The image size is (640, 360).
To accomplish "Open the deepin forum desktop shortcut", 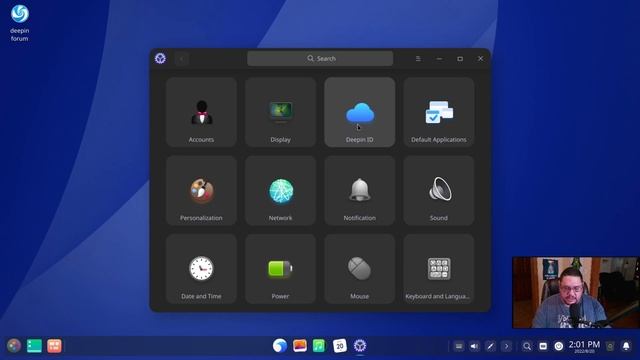I will (x=20, y=23).
